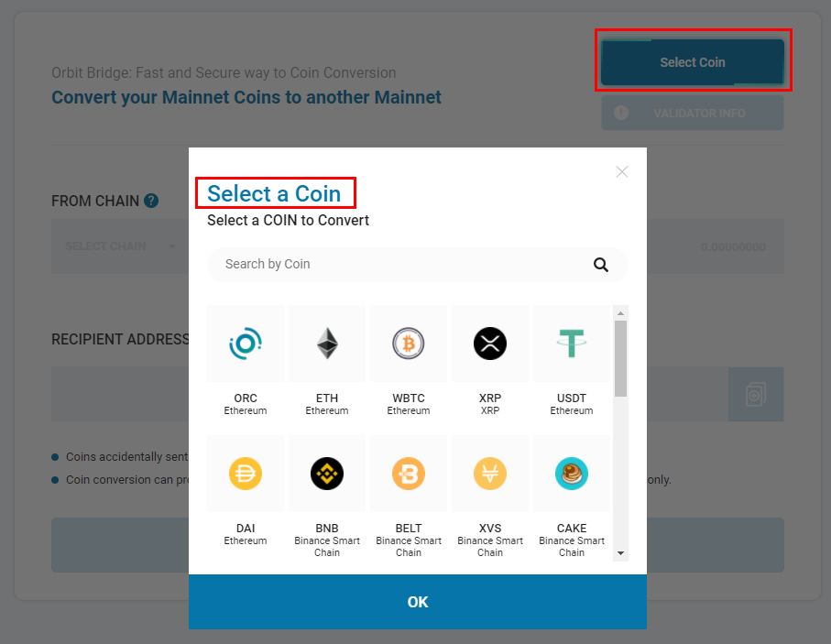Confirm selection with the OK button
The height and width of the screenshot is (644, 831).
pyautogui.click(x=418, y=602)
